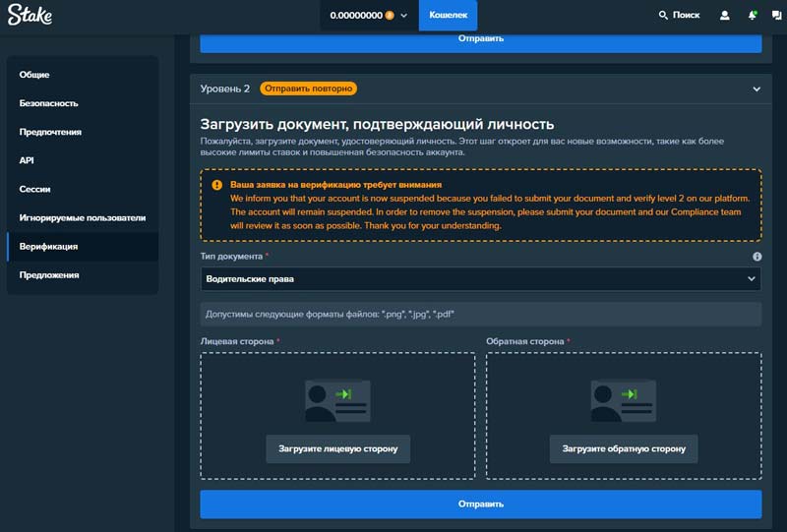The width and height of the screenshot is (787, 532).
Task: Open the chat icon in header
Action: click(777, 16)
